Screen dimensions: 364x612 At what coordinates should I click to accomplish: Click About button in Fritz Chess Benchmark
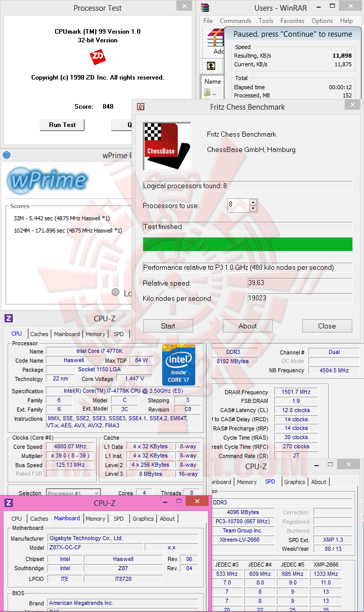coord(248,326)
